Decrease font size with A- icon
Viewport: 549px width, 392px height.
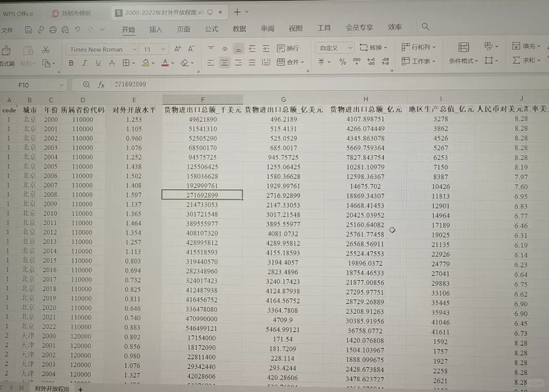(x=191, y=49)
